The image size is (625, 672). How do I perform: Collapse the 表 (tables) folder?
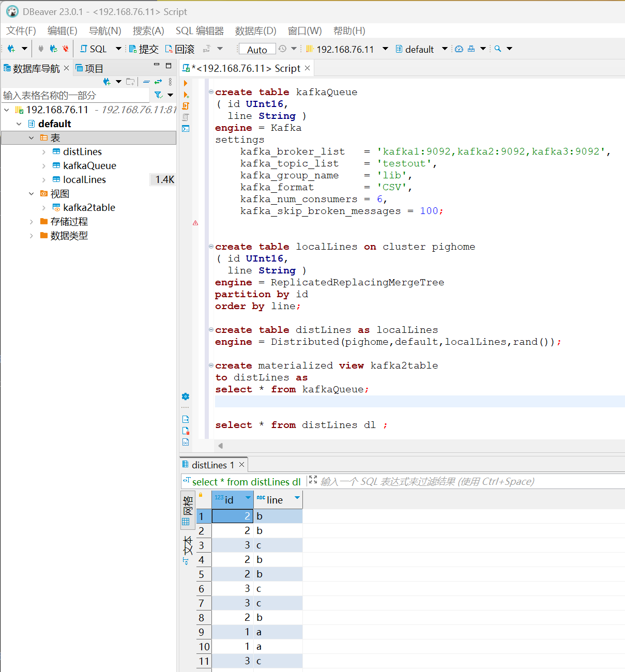click(x=32, y=138)
